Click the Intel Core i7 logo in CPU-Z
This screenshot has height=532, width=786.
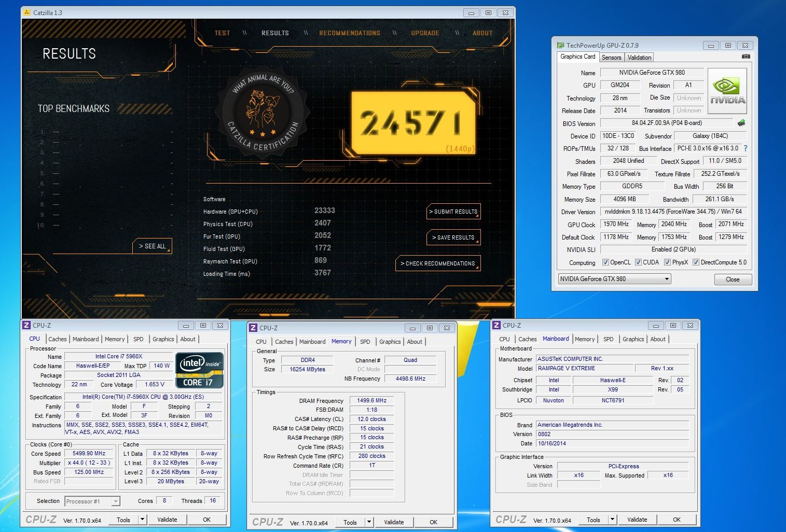(200, 370)
